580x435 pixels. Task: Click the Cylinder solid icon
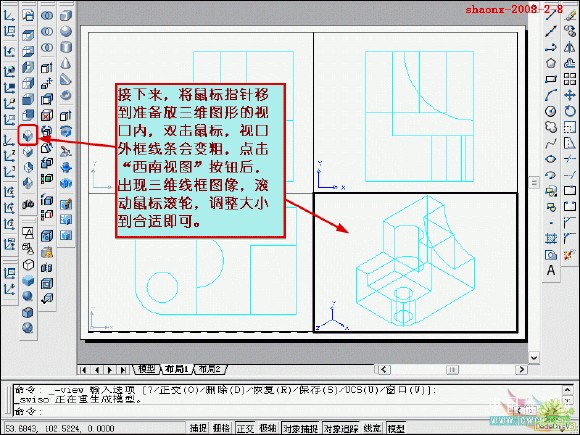click(66, 47)
